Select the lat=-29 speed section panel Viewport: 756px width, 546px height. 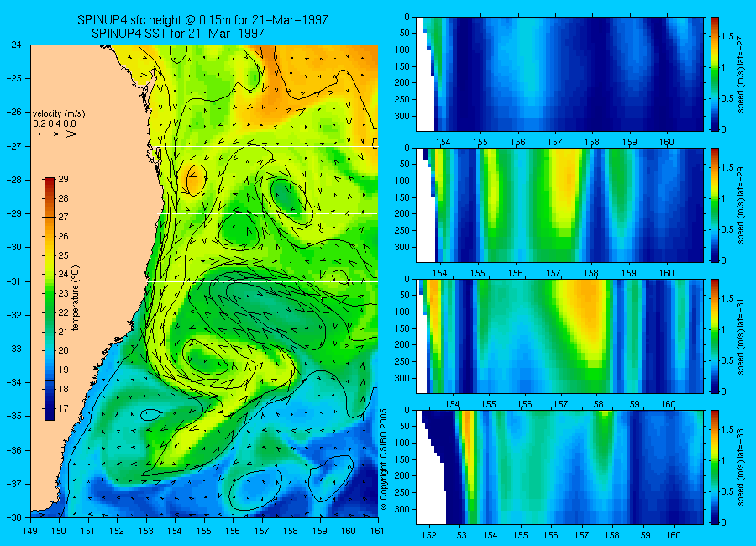(x=559, y=205)
